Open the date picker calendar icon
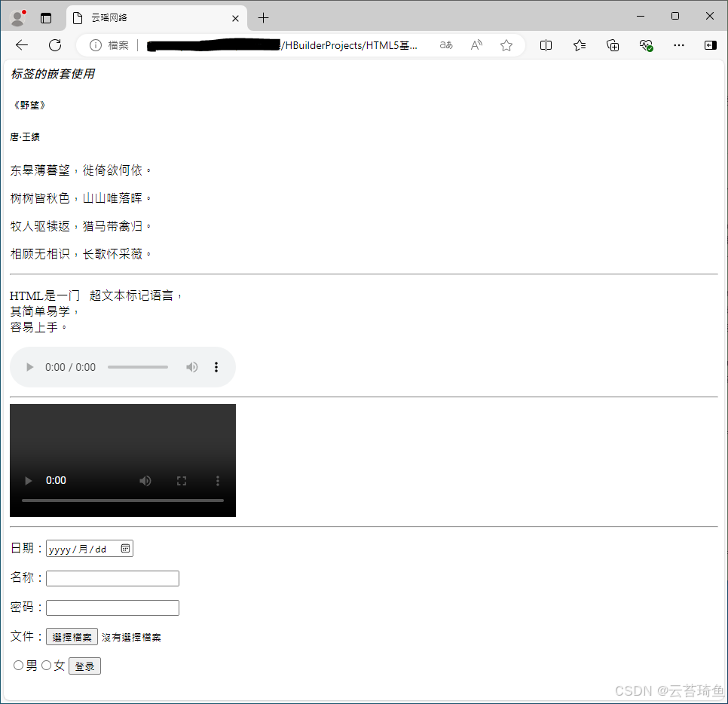Image resolution: width=728 pixels, height=704 pixels. (x=125, y=549)
